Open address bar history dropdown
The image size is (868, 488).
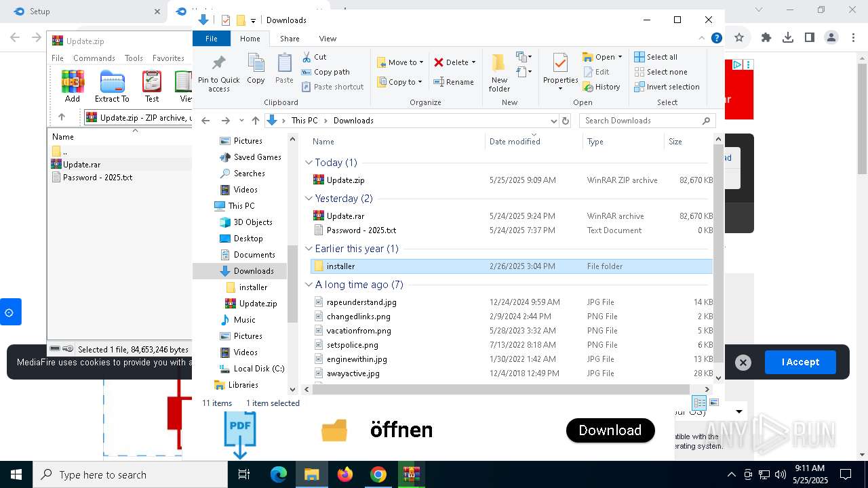553,121
